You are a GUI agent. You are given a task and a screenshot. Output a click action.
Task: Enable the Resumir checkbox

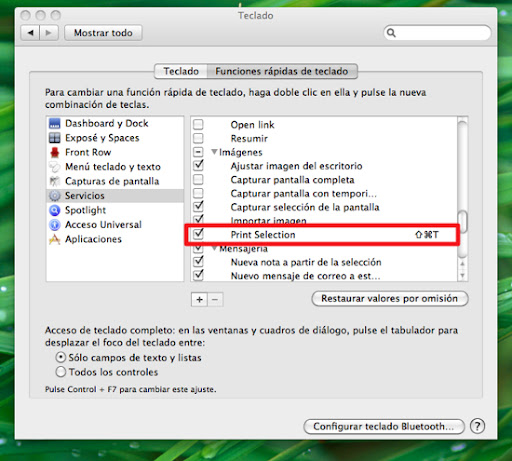click(x=198, y=138)
